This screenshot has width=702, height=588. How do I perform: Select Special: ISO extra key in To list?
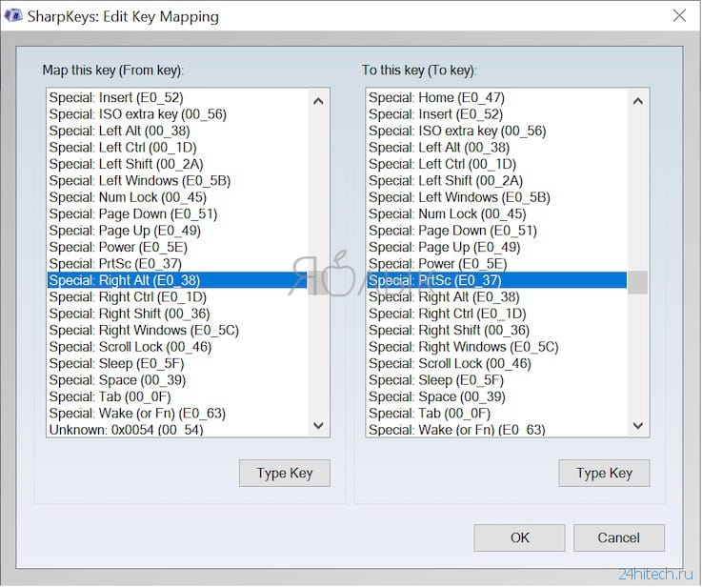(x=497, y=131)
